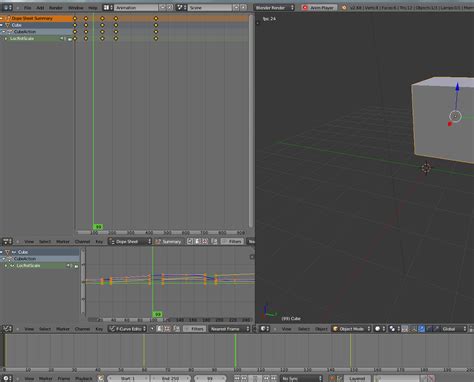Image resolution: width=474 pixels, height=382 pixels.
Task: Open the Blender Render engine selector
Action: (x=274, y=7)
